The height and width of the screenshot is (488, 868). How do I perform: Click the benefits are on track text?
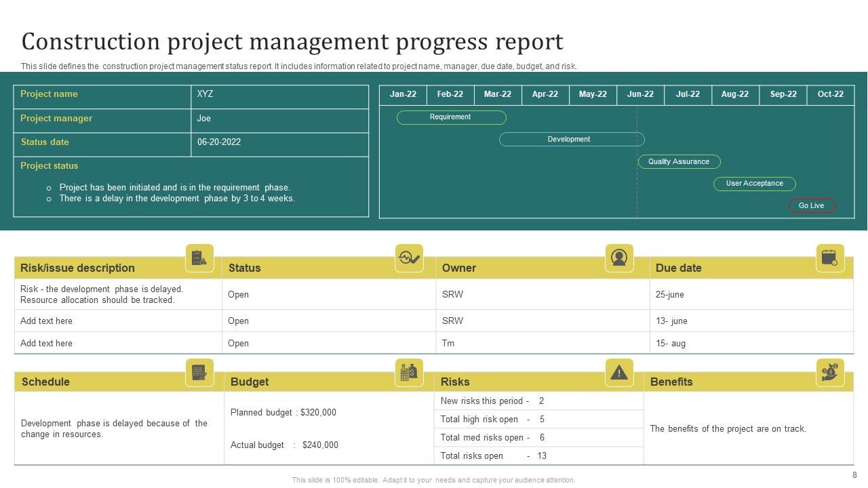(x=728, y=429)
